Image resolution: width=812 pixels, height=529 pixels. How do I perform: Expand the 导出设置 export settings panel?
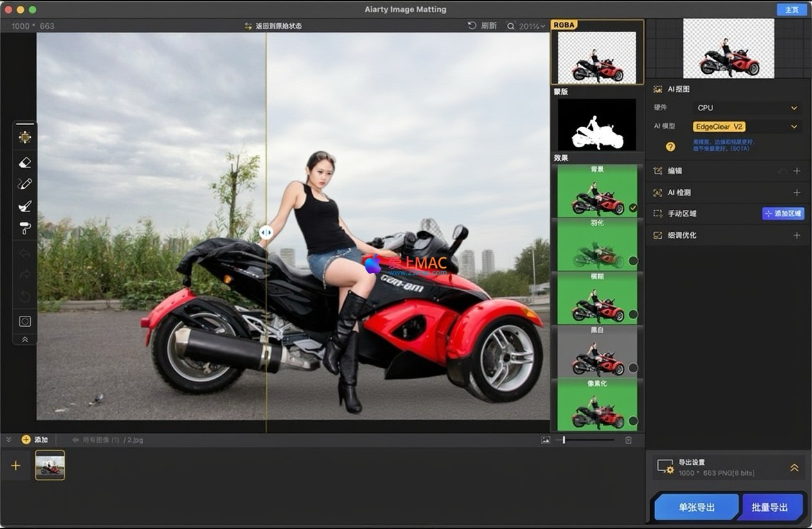[x=794, y=468]
